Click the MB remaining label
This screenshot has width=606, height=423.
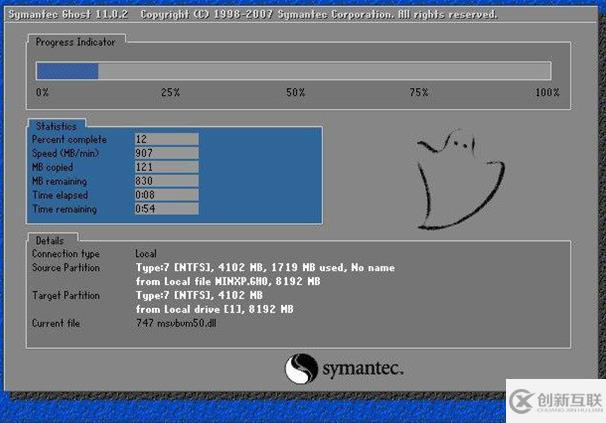[60, 181]
